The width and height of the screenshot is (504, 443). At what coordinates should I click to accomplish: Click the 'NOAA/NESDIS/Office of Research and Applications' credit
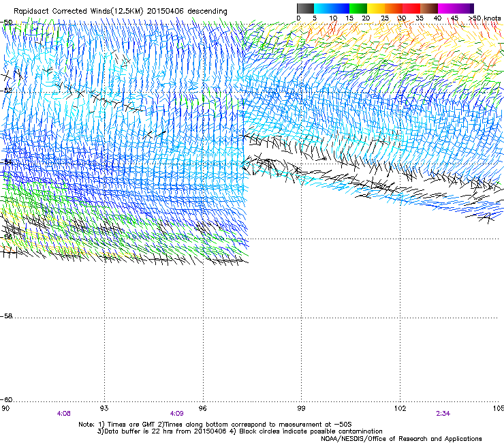tap(401, 439)
